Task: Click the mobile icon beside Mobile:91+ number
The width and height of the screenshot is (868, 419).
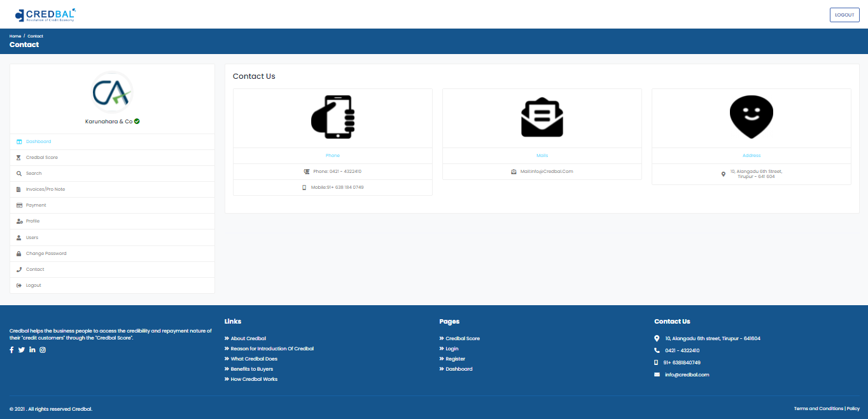Action: tap(304, 188)
